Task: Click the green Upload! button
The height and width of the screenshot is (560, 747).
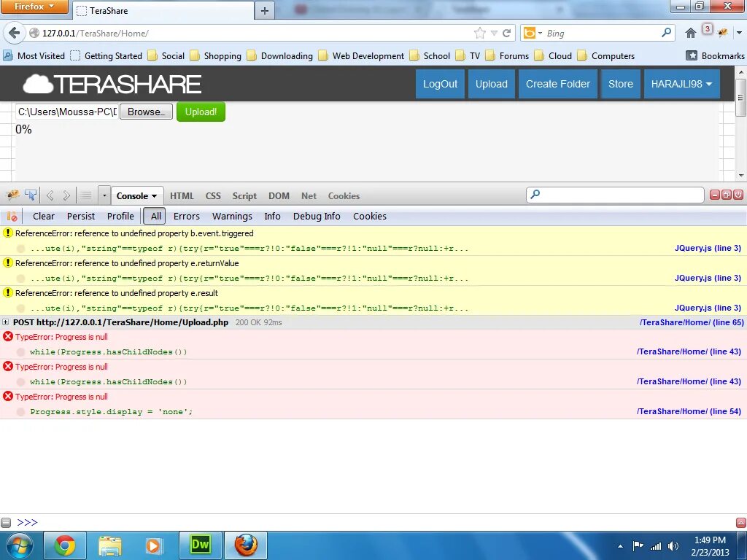Action: click(x=201, y=112)
